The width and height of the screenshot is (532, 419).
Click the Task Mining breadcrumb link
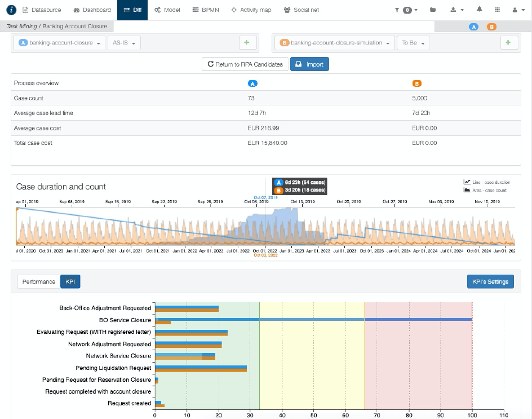21,27
